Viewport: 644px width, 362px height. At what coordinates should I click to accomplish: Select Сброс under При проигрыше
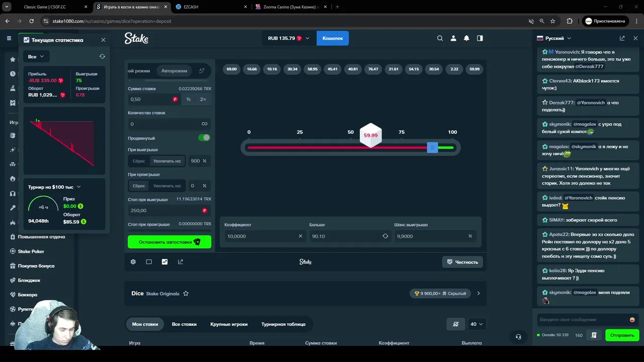[139, 186]
